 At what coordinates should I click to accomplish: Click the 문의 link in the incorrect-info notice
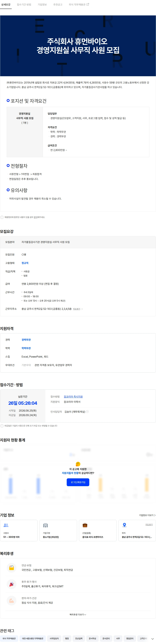click(35, 217)
